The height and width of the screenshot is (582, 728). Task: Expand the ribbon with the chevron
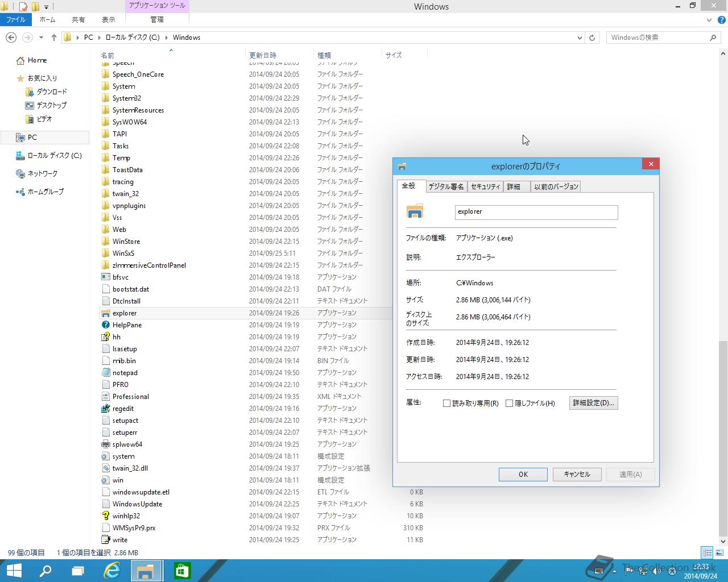click(709, 20)
